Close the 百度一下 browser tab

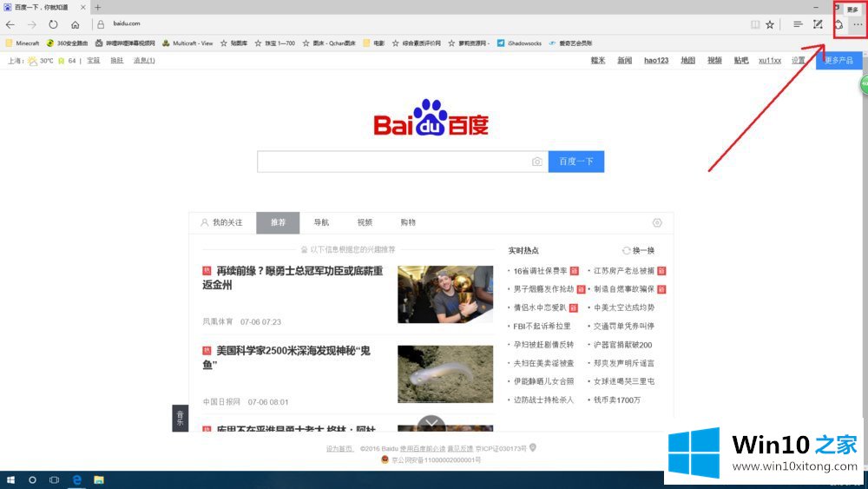83,7
